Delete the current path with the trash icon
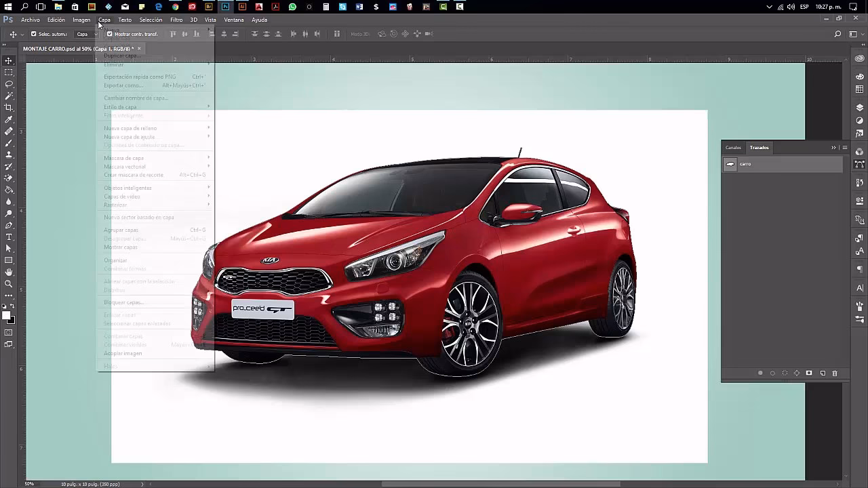 (835, 373)
